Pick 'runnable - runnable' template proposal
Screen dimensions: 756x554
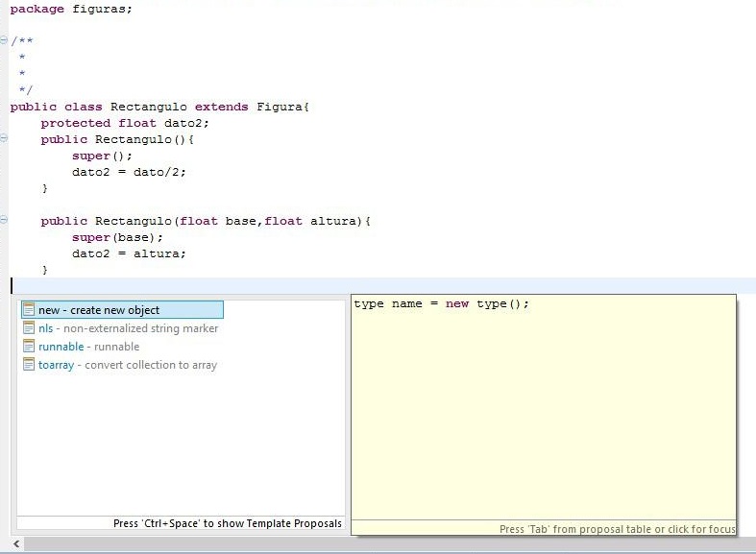pos(88,347)
